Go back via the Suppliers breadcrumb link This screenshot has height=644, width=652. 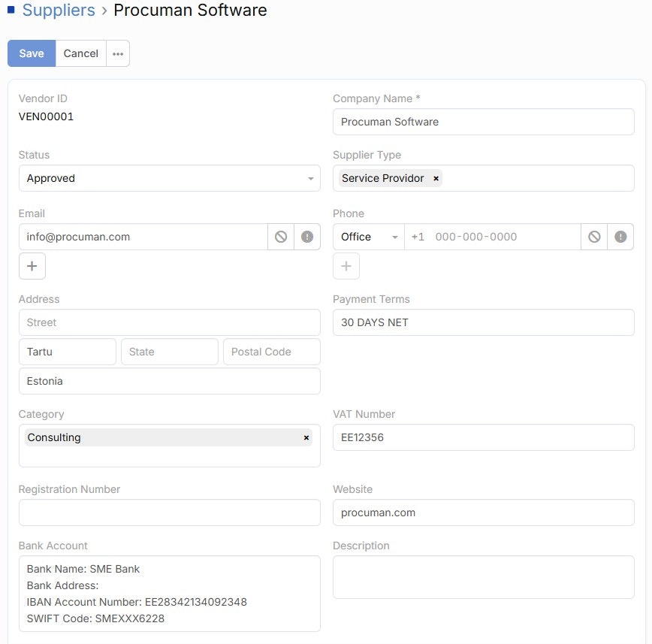tap(59, 11)
